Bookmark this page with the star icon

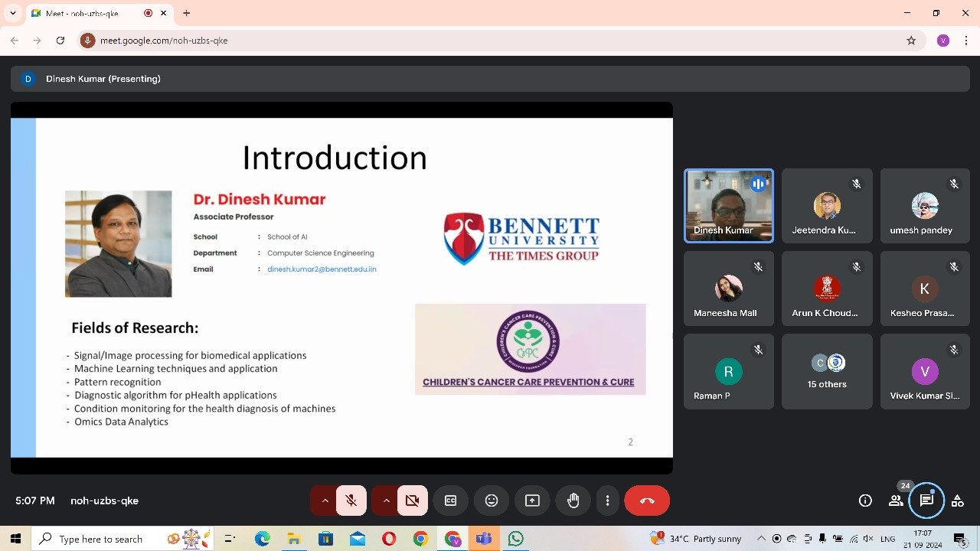911,41
